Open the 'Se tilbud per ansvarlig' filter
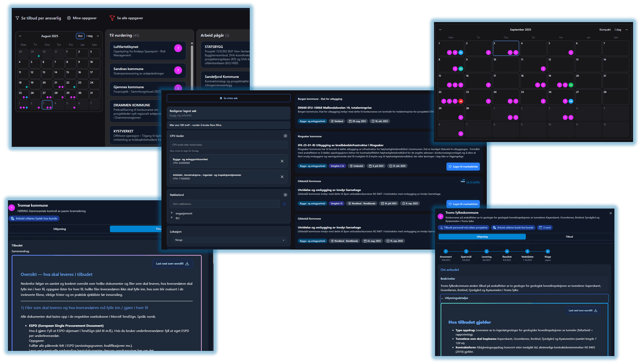Image resolution: width=641 pixels, height=364 pixels. (38, 18)
